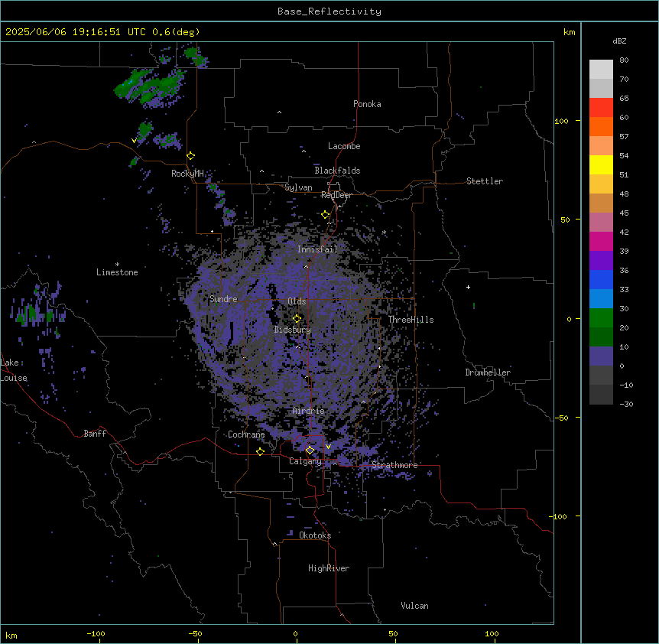Click the white caret marker southwest of Ponoka
659x644 pixels.
[279, 112]
